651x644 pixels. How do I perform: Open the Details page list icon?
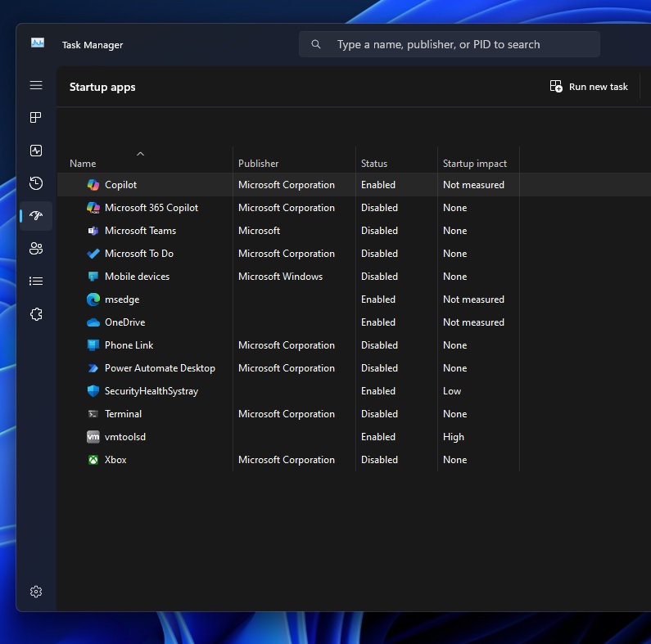[x=36, y=281]
